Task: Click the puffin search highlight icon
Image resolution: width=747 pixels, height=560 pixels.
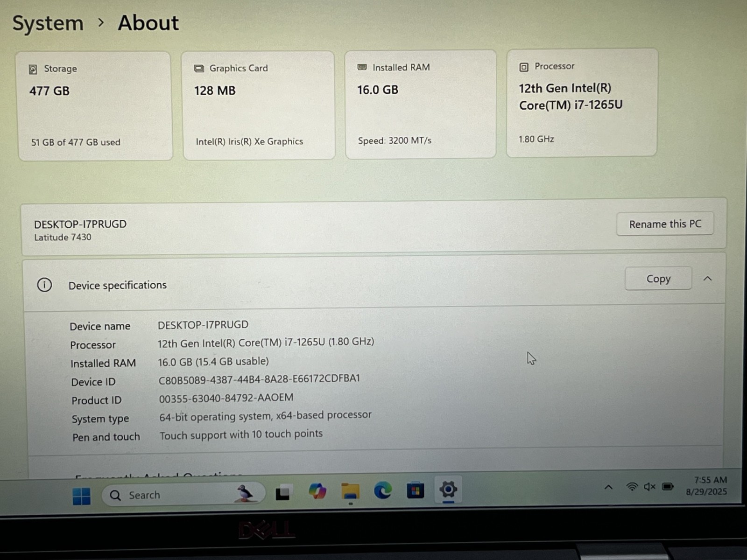Action: click(x=245, y=493)
